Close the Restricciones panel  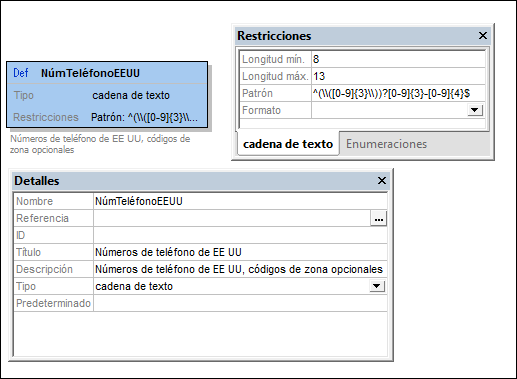click(x=483, y=35)
